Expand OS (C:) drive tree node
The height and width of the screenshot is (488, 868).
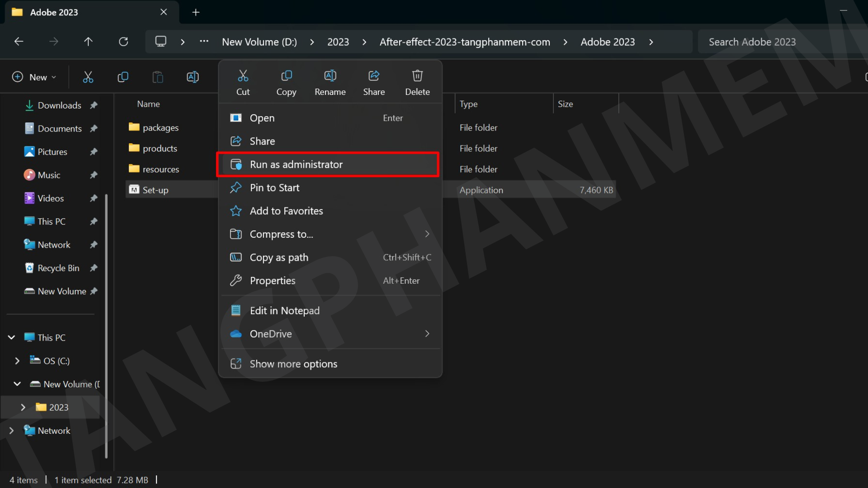tap(17, 361)
